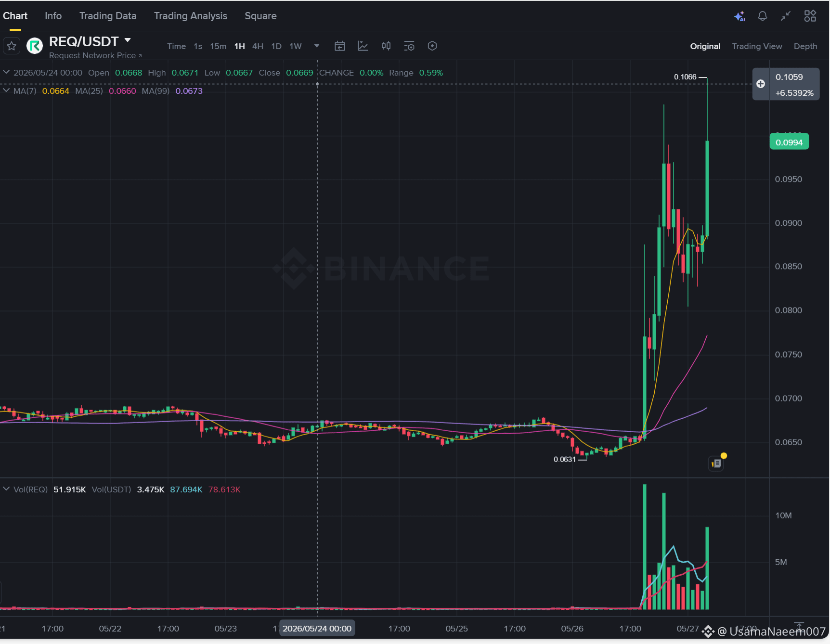Open the Trading Analysis tab

pos(191,16)
